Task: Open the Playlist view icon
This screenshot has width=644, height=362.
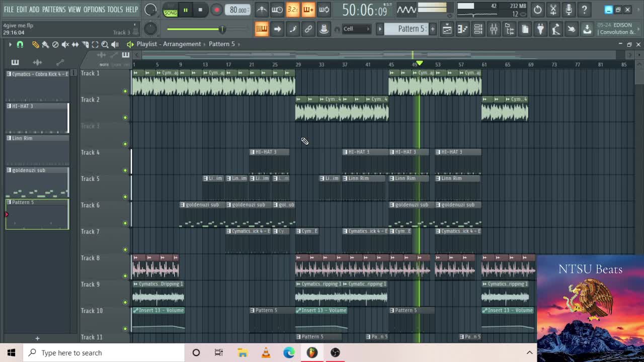Action: pyautogui.click(x=447, y=29)
